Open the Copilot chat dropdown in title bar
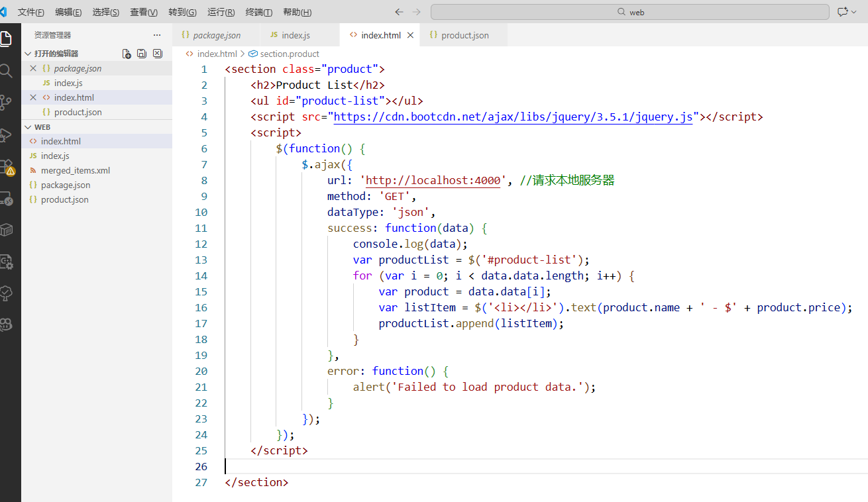Screen dimensions: 868x502 pos(847,12)
